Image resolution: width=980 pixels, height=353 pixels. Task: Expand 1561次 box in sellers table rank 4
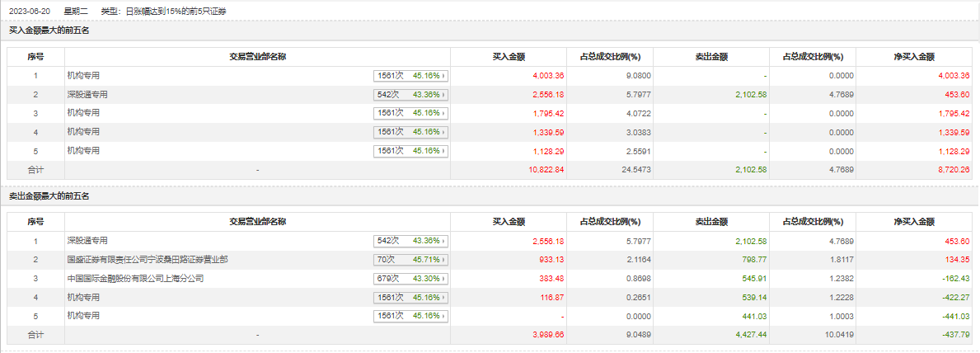point(410,298)
